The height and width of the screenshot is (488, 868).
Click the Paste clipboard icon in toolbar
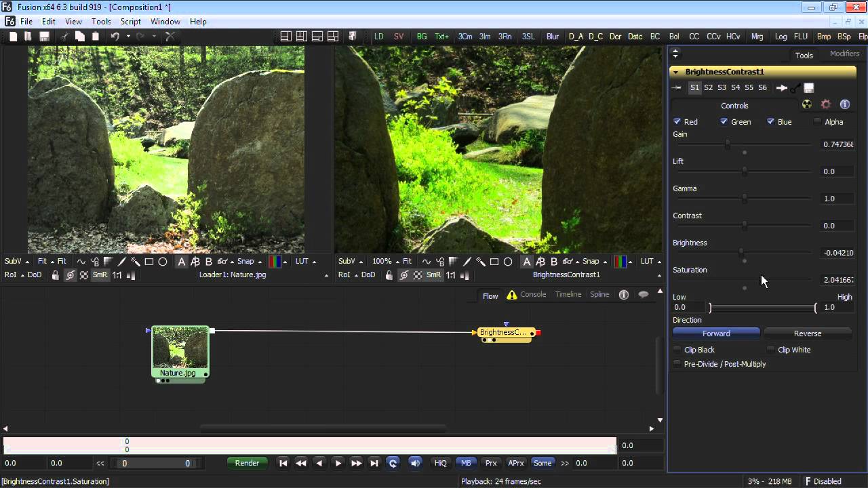coord(96,37)
